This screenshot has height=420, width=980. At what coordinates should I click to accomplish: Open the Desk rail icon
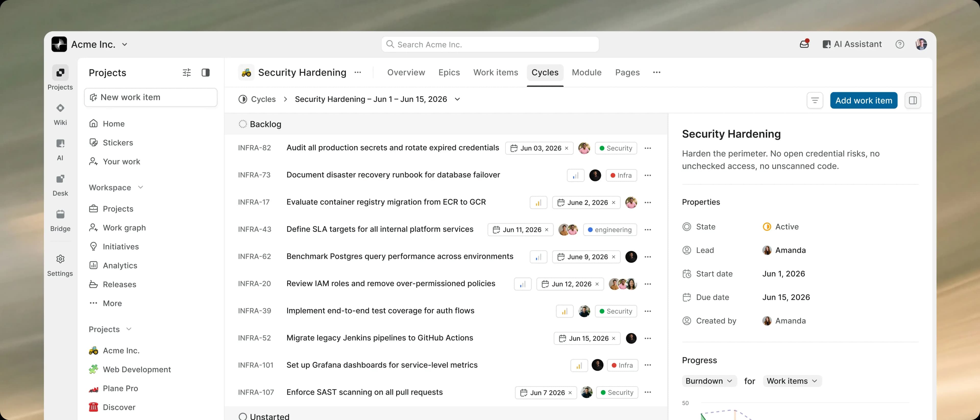[60, 179]
